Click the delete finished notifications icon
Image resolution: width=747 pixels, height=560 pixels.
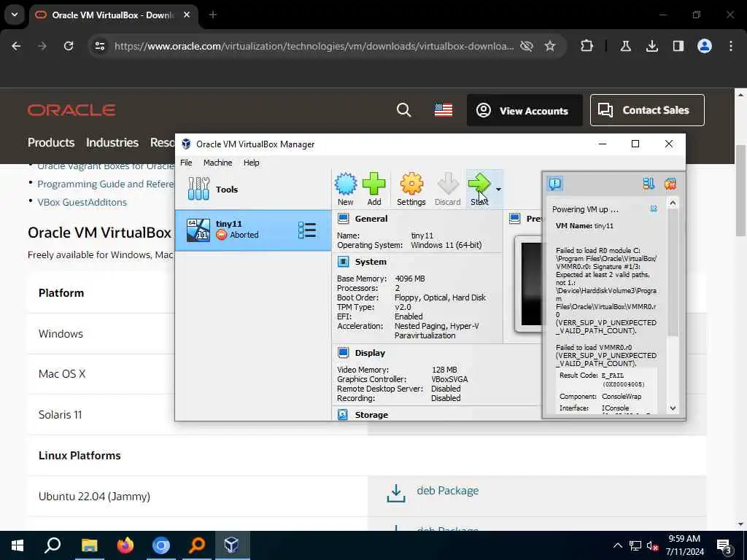click(x=670, y=183)
